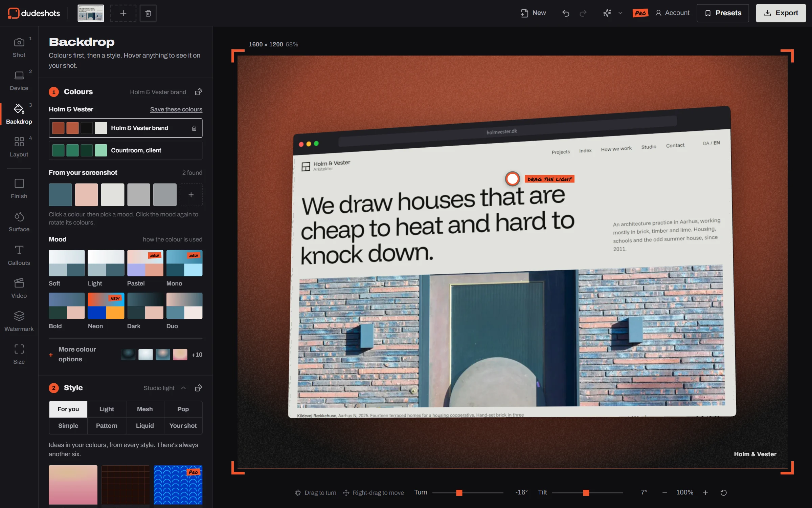Add a new shot with plus tile

coord(123,13)
